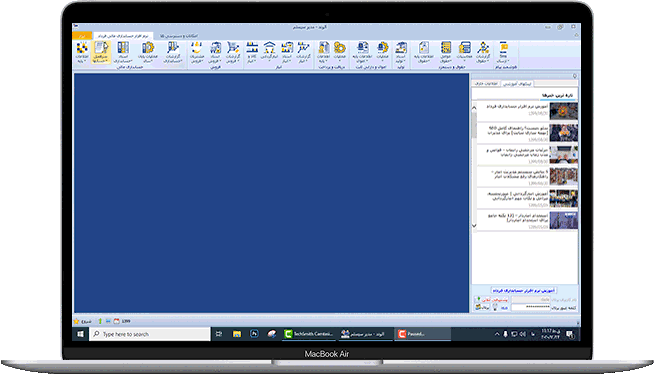The height and width of the screenshot is (375, 654).
Task: Open sales reports shopping-cart icon
Action: click(x=233, y=52)
